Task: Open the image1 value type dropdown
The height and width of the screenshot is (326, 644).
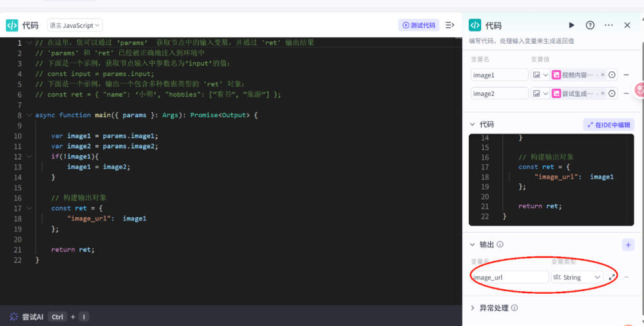Action: (540, 75)
